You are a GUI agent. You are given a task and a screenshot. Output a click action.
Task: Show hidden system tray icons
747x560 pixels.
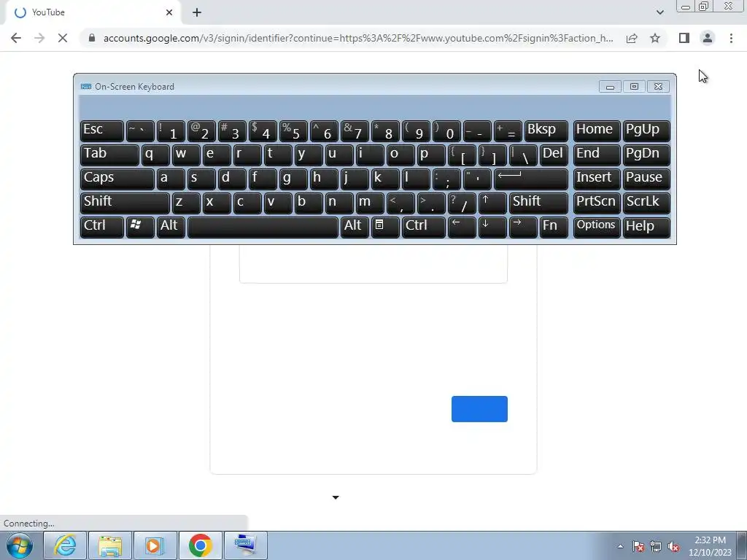click(620, 546)
